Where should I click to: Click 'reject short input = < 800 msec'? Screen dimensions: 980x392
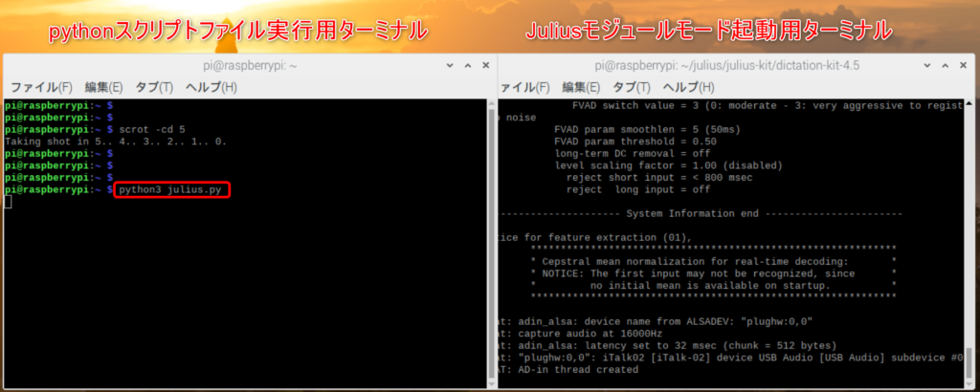pos(658,178)
